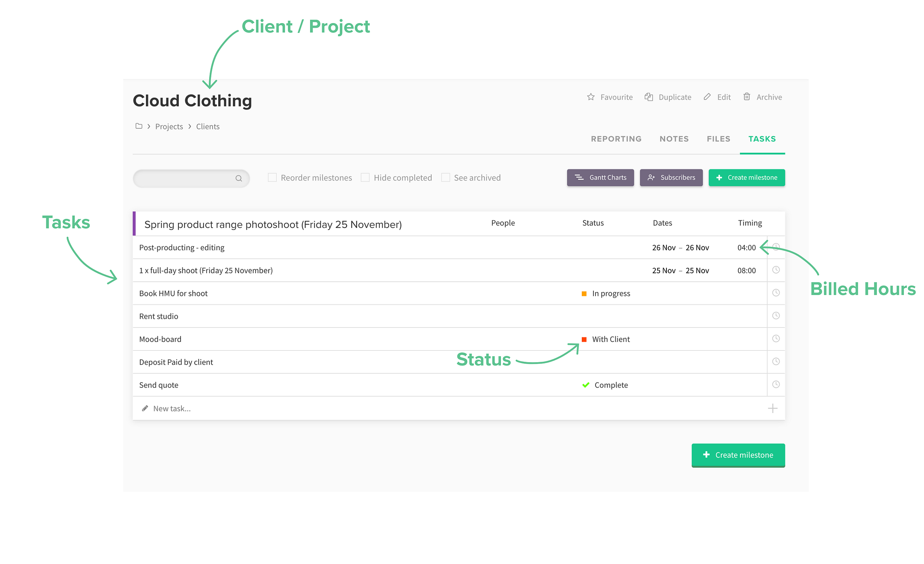Click timer clock icon for Send quote

pyautogui.click(x=776, y=384)
